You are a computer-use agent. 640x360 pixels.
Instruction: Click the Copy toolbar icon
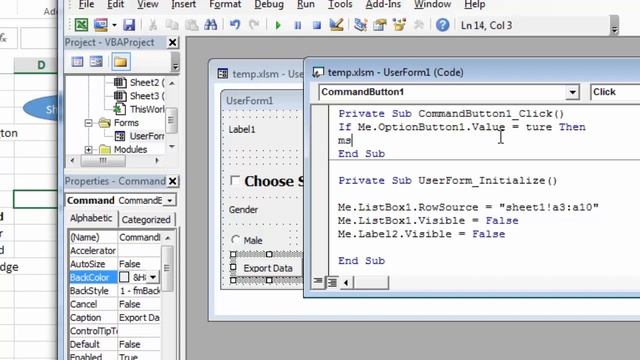point(172,25)
